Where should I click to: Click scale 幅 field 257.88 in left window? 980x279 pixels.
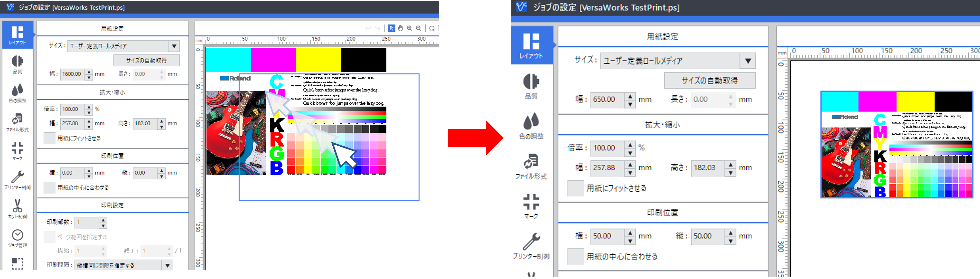click(73, 123)
